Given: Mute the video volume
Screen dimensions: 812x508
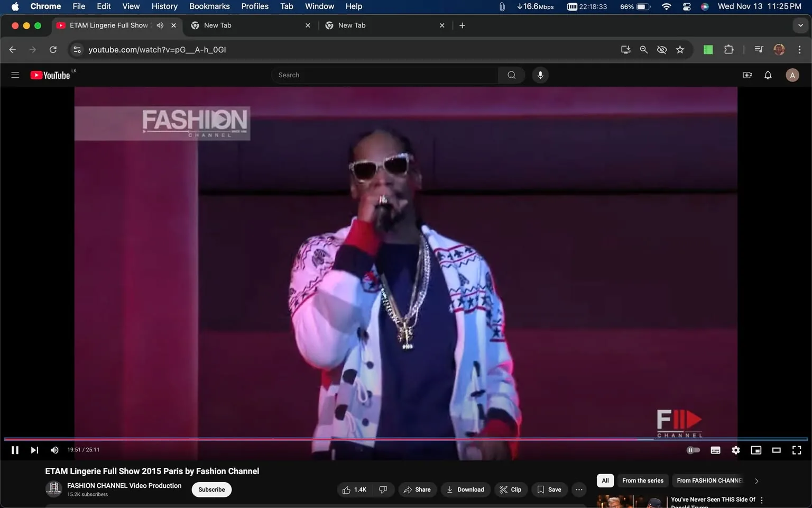Looking at the screenshot, I should click(x=54, y=450).
